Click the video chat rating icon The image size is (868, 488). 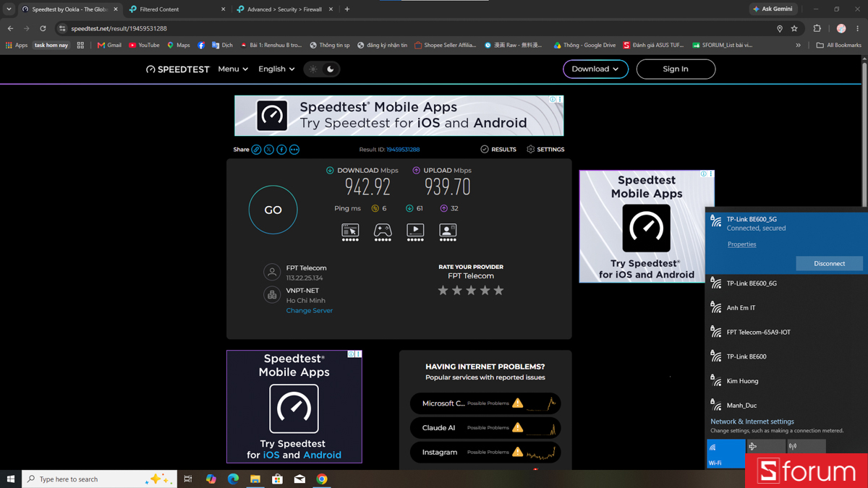pyautogui.click(x=448, y=232)
